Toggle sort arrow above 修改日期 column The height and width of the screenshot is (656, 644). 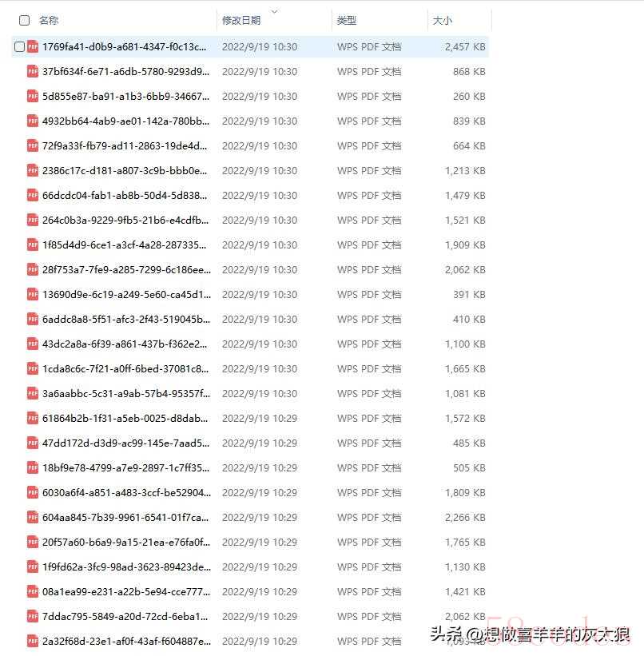275,12
